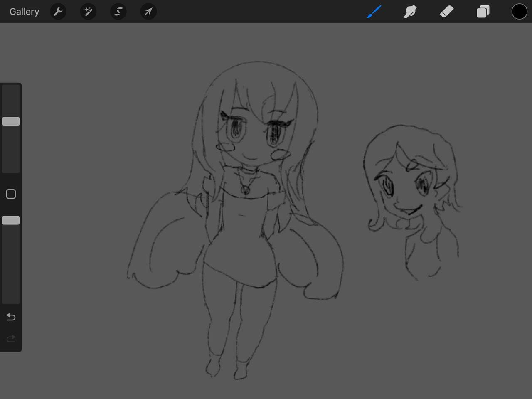Select the Smudge tool
This screenshot has width=532, height=399.
[x=410, y=12]
